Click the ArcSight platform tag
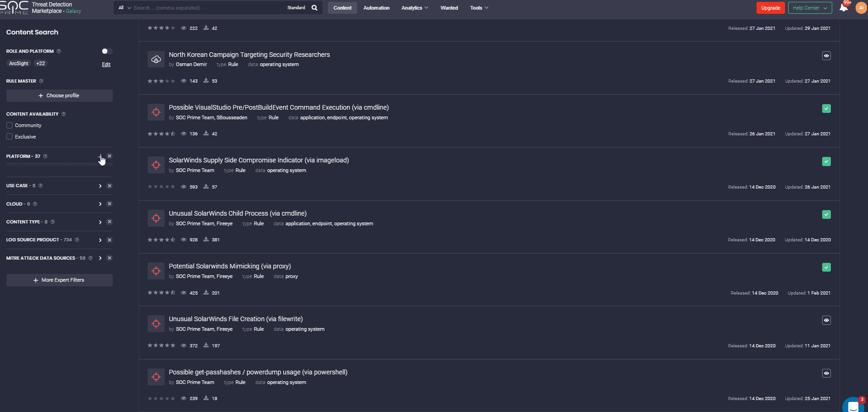The height and width of the screenshot is (412, 868). [x=19, y=63]
